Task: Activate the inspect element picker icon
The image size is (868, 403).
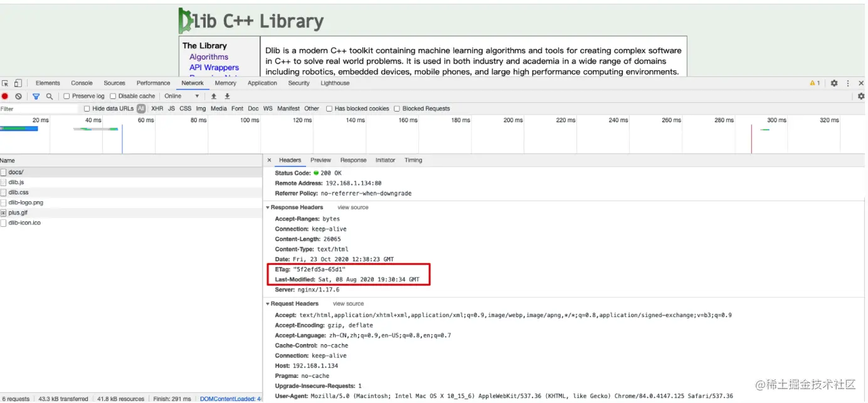Action: coord(6,83)
